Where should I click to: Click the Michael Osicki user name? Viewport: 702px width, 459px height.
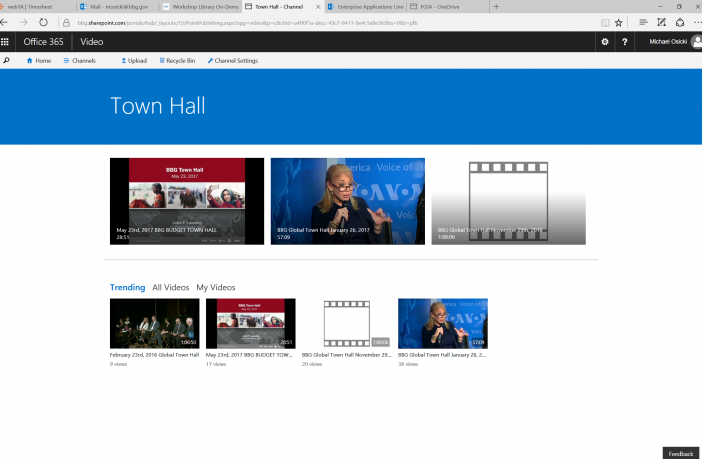(x=668, y=42)
